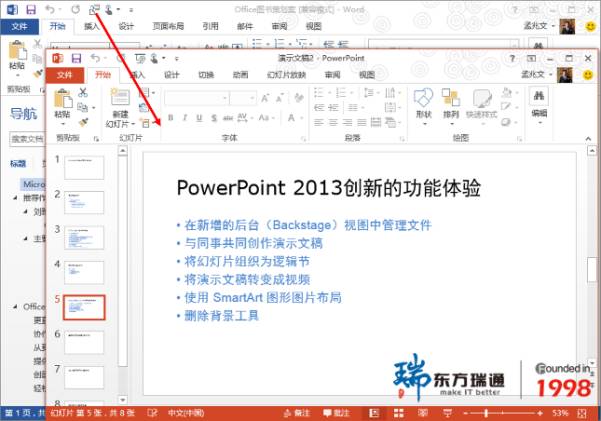Screen dimensions: 601x421
Task: Align text right in PowerPoint
Action: coord(347,122)
